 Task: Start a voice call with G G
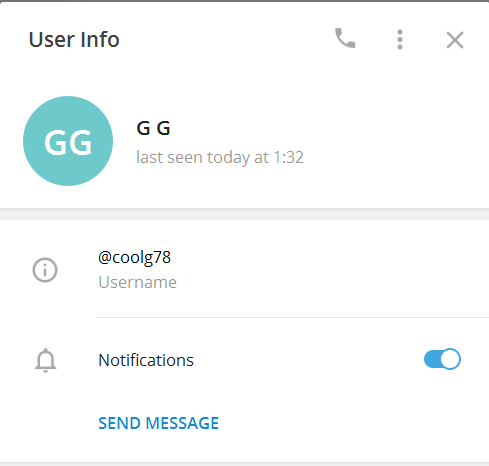345,38
